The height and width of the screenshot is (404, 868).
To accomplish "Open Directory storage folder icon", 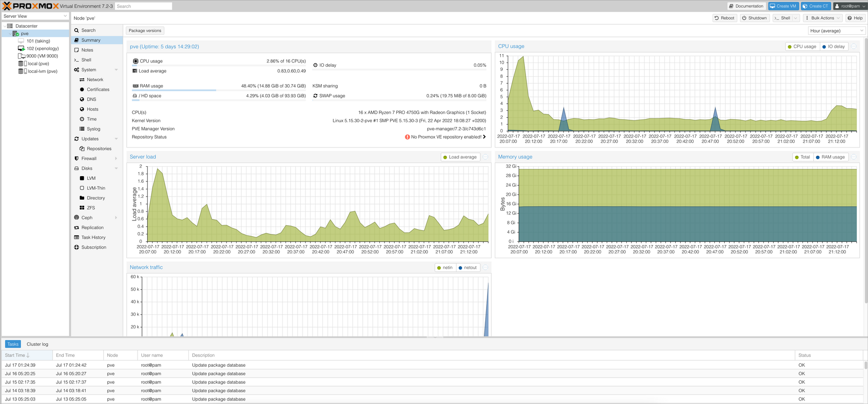I will tap(82, 198).
